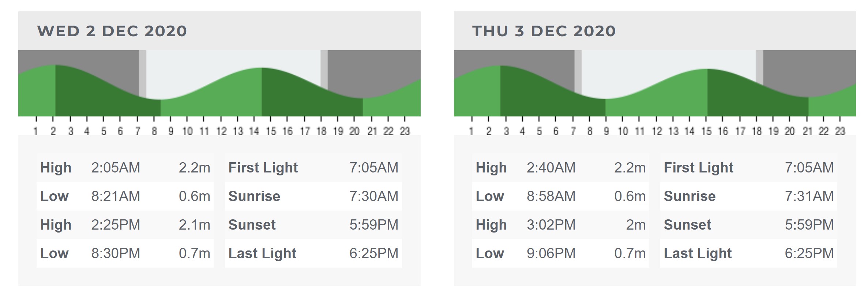Click Thursday's Last Light 6:25PM row

coord(749,253)
